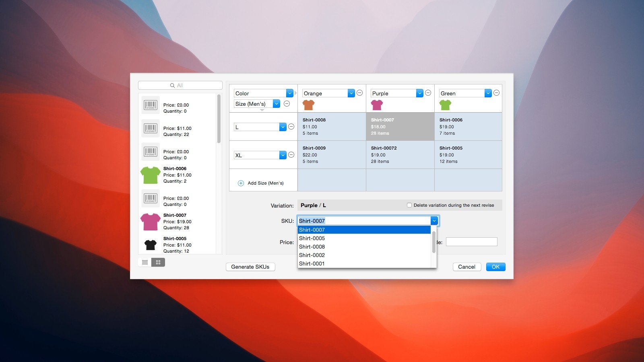644x362 pixels.
Task: Pick Shirt-0002 in the SKU dropdown list
Action: 312,255
